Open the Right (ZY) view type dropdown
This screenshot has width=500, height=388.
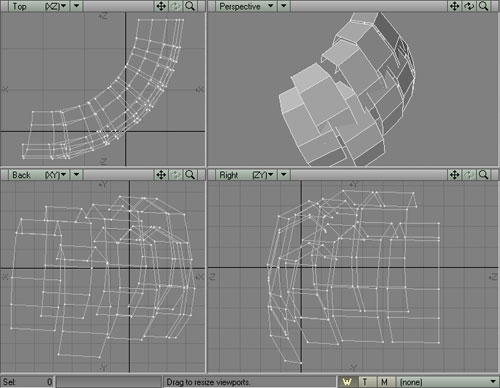click(x=246, y=175)
